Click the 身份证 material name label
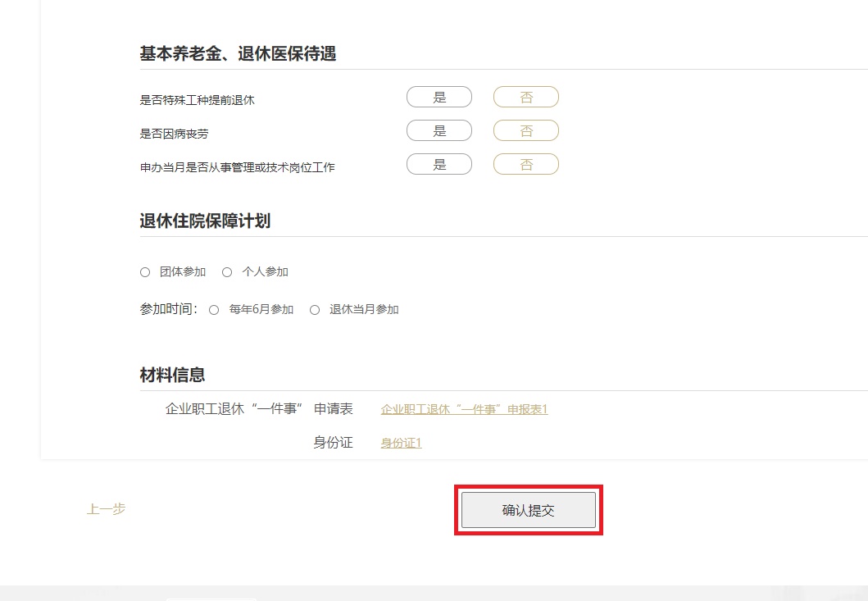The height and width of the screenshot is (601, 868). 333,443
